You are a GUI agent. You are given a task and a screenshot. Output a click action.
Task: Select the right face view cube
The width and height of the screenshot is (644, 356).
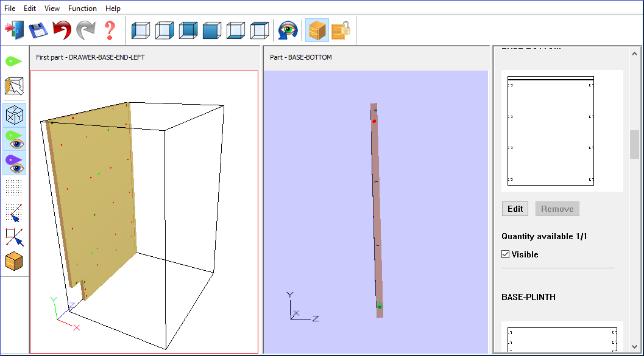(165, 30)
